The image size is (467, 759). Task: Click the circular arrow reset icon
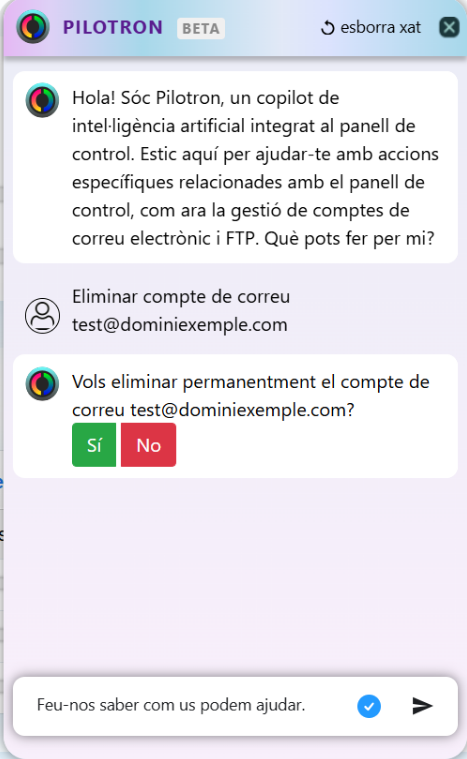(x=328, y=28)
